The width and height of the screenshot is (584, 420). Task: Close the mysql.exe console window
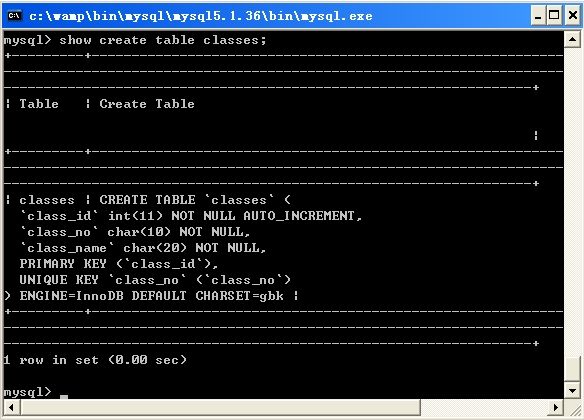[573, 16]
